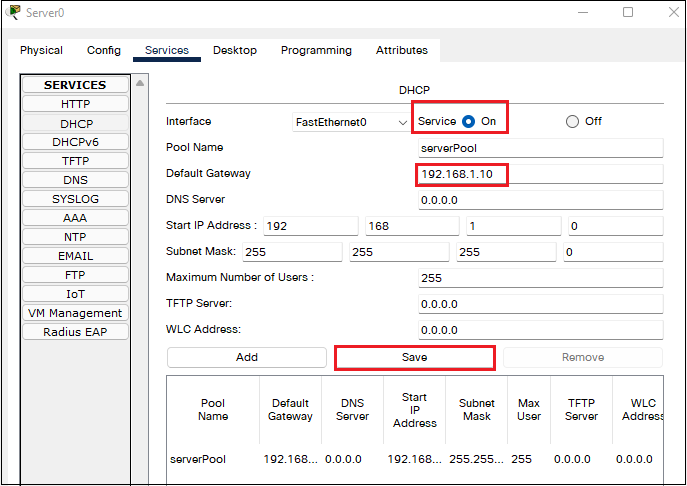Turn the DHCP service On
Image resolution: width=687 pixels, height=486 pixels.
[x=468, y=121]
